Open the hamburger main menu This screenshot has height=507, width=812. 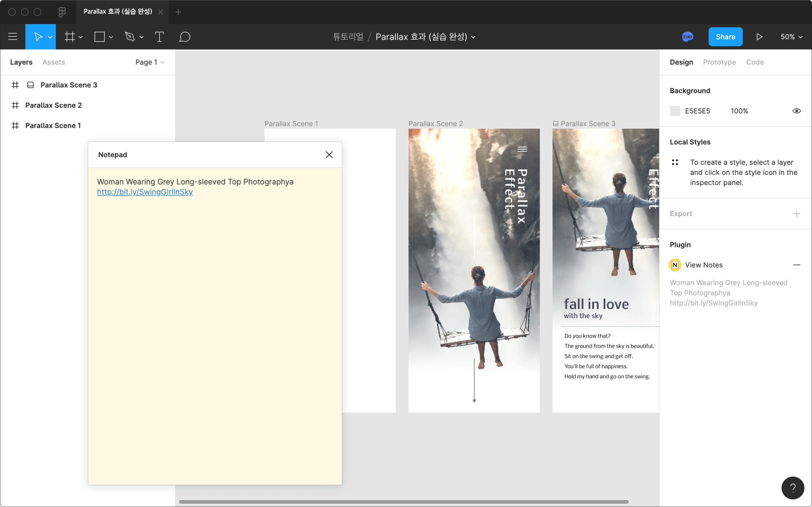coord(13,36)
